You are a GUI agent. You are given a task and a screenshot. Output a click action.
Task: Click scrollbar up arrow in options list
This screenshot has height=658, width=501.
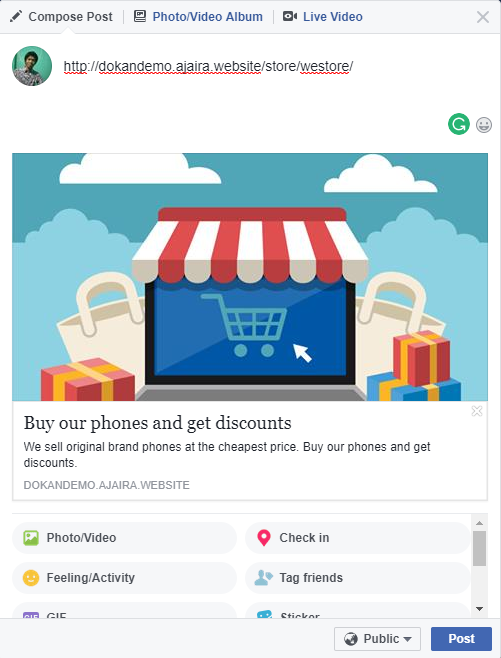(x=480, y=523)
